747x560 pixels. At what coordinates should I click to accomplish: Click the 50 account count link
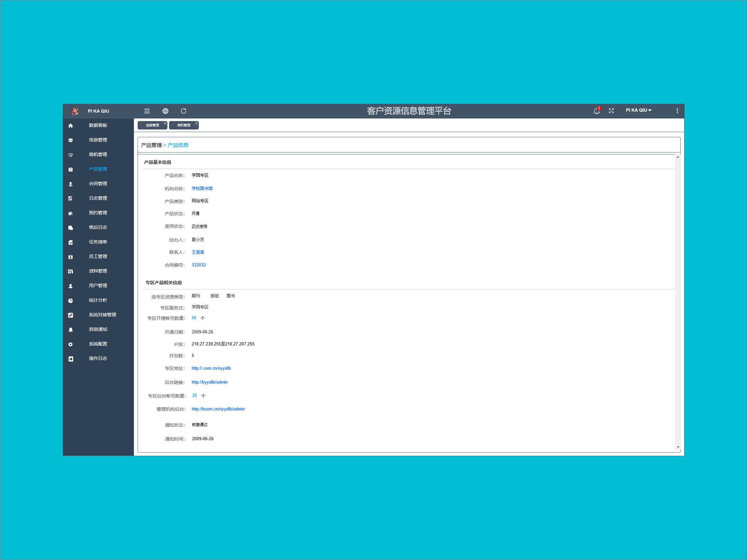pyautogui.click(x=194, y=318)
